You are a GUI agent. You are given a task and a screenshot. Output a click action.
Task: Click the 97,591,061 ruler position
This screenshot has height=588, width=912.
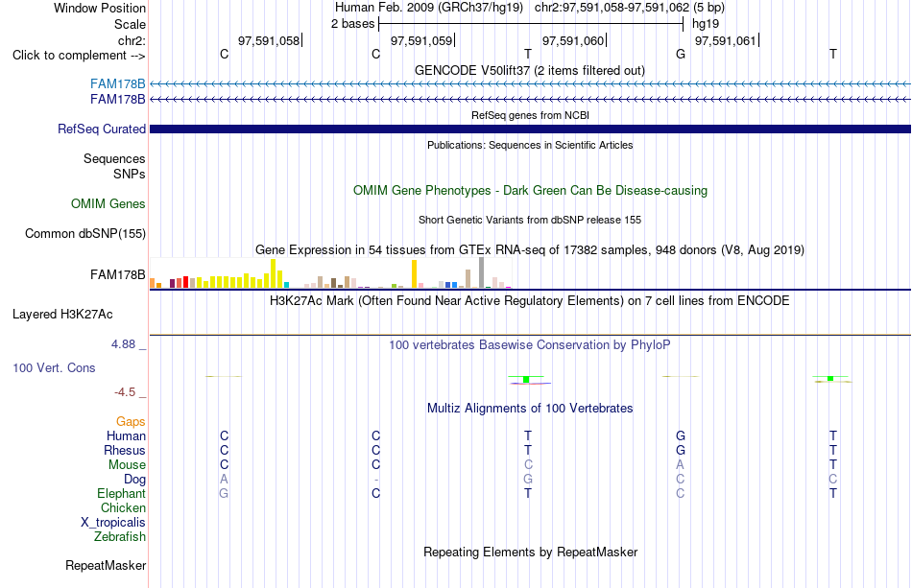[x=726, y=40]
